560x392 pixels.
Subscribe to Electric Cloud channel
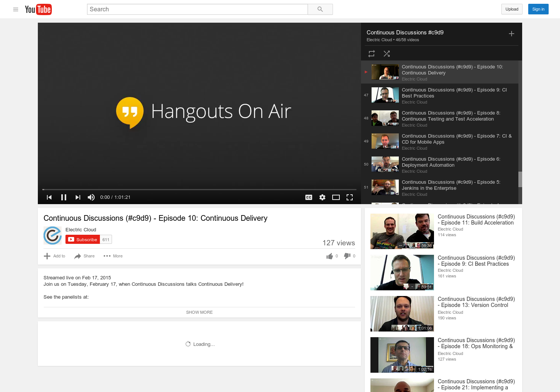[83, 239]
